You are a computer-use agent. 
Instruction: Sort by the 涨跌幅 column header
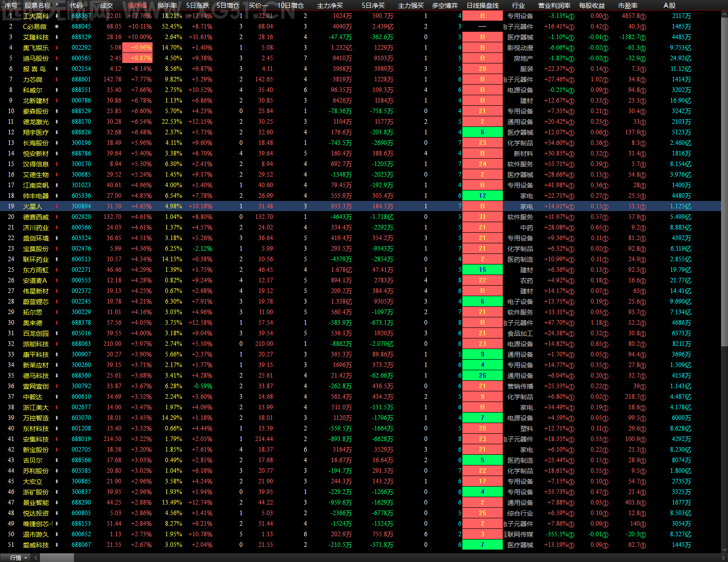pyautogui.click(x=137, y=6)
